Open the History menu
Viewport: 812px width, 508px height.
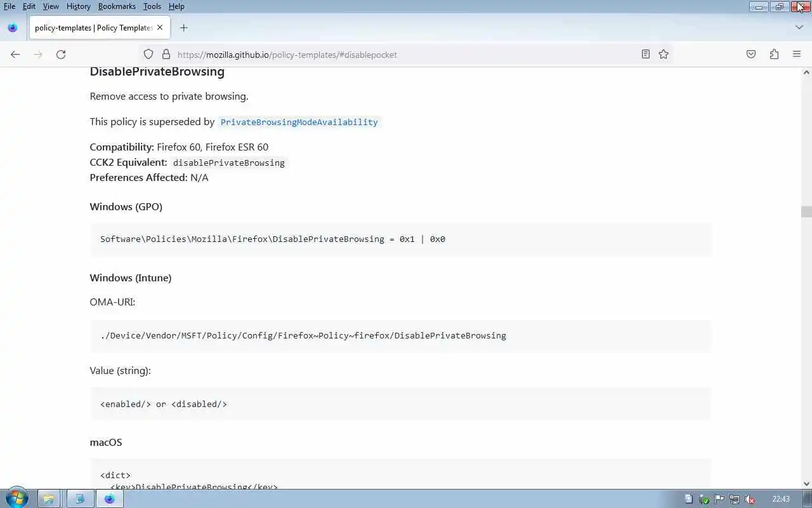tap(79, 6)
